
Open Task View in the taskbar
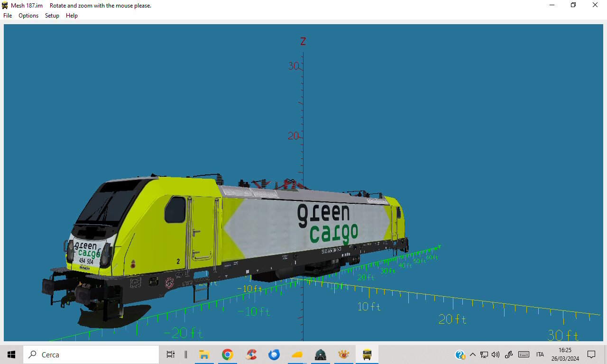point(171,355)
